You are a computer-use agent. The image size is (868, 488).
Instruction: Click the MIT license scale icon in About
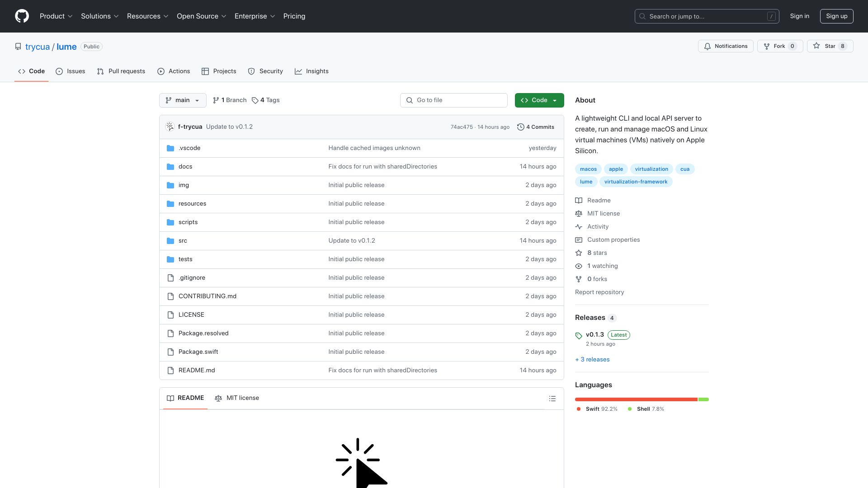579,214
